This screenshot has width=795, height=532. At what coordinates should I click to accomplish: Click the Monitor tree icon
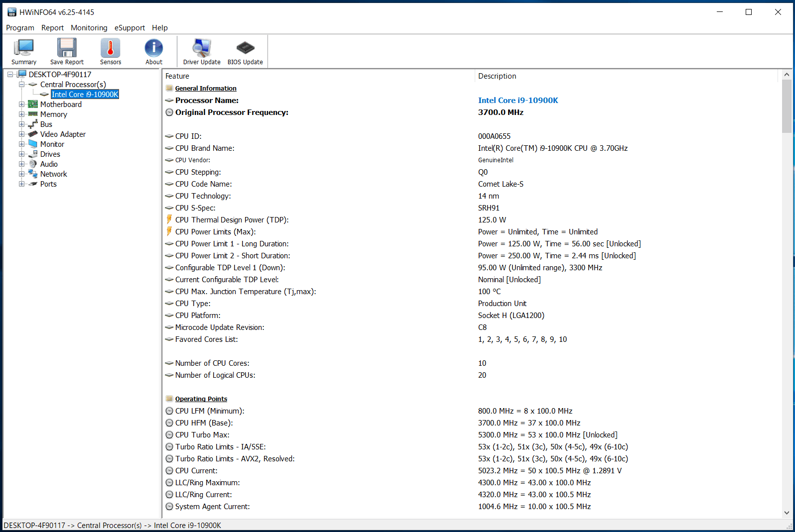click(33, 144)
